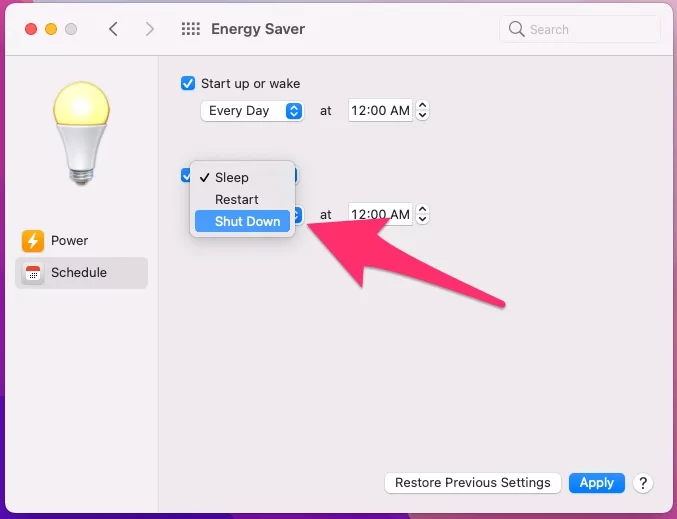Focus the Search field
Viewport: 677px width, 519px height.
click(x=580, y=29)
